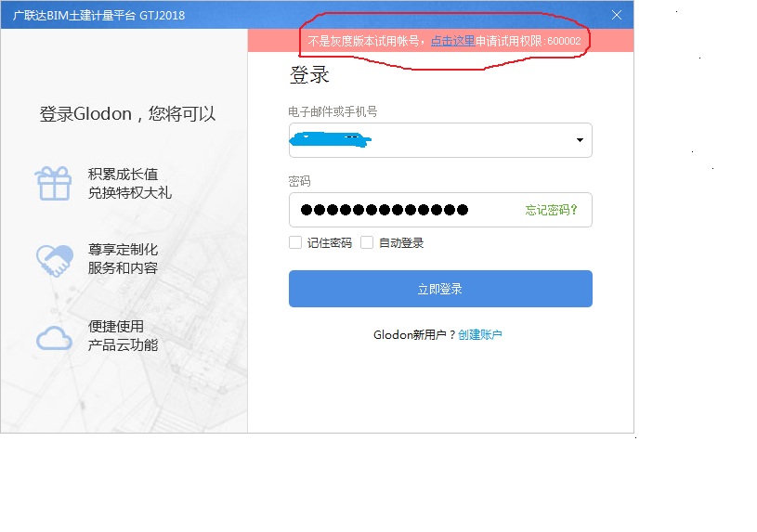Screen dimensions: 757x532
Task: Click the 创建账户 link
Action: pyautogui.click(x=480, y=334)
